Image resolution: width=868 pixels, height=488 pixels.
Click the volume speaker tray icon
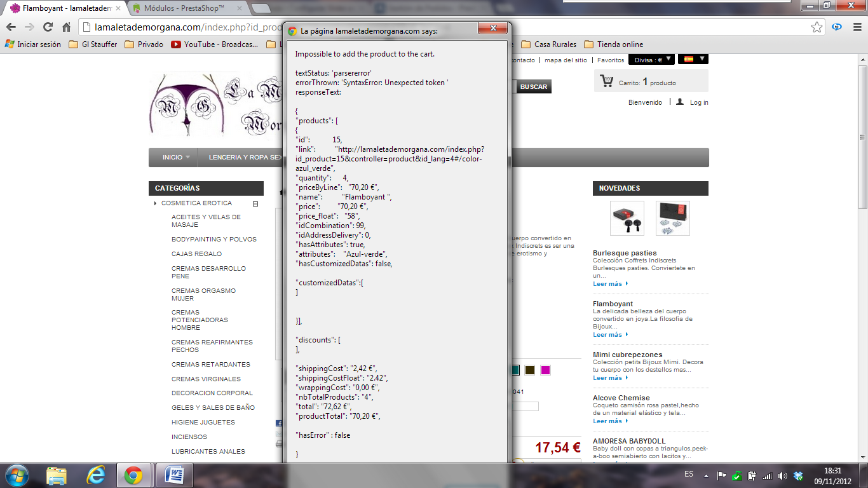782,475
